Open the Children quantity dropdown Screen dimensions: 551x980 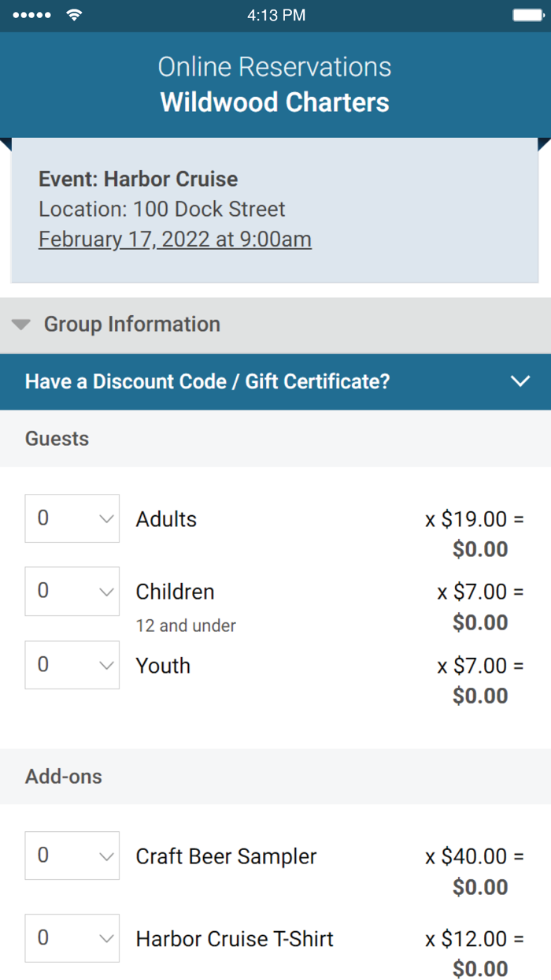[x=72, y=591]
